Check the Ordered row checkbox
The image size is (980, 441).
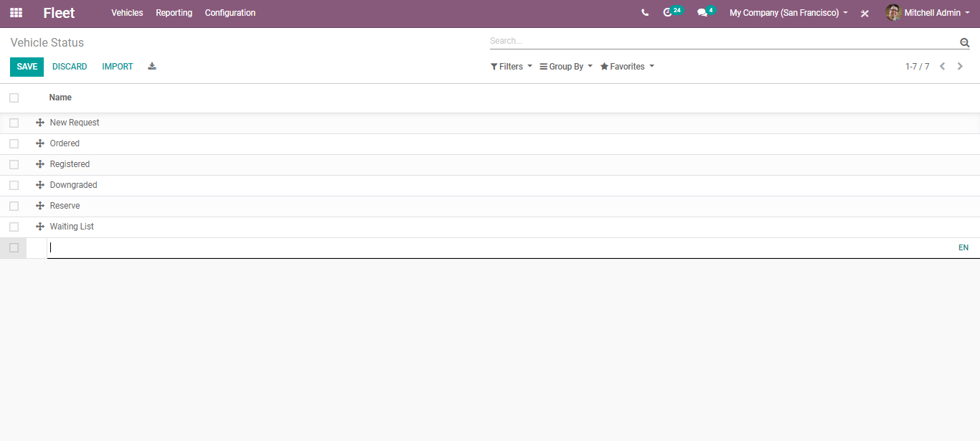(14, 143)
